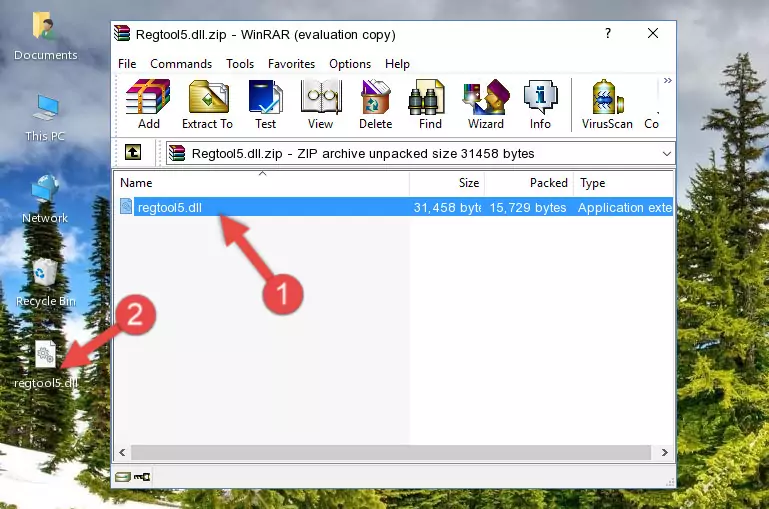
Task: Click the WinRAR title bar icon
Action: pos(122,33)
